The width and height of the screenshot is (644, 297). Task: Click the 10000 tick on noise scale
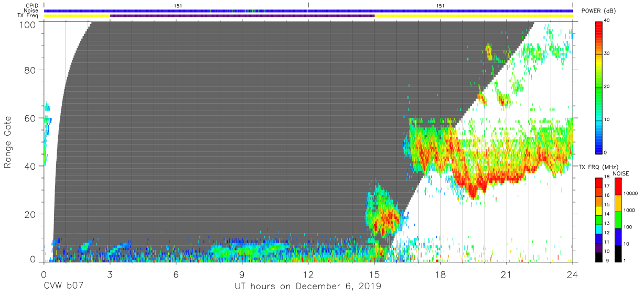pos(630,194)
